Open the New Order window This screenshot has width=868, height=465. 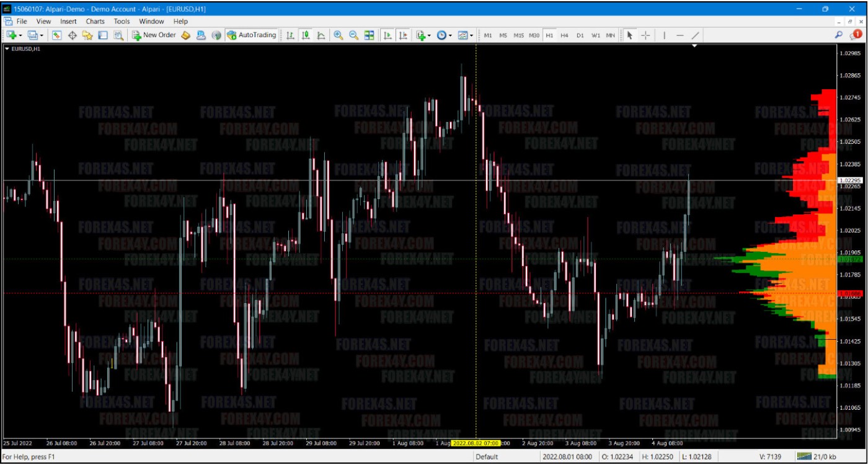(152, 35)
